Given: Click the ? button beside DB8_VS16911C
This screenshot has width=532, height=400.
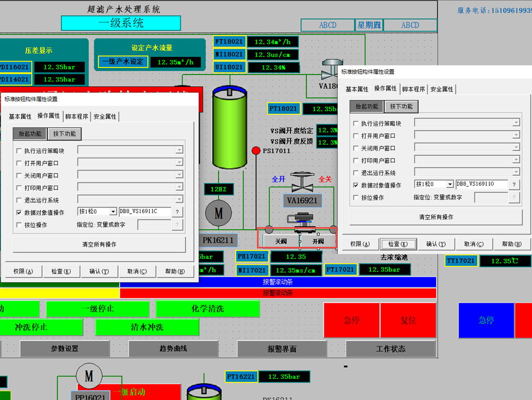Looking at the screenshot, I should pos(178,212).
